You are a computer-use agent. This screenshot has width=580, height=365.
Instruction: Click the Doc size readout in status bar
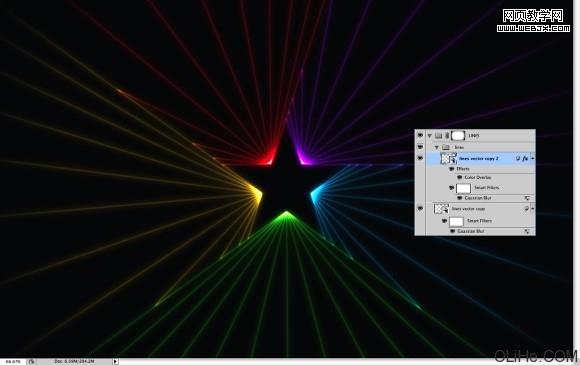click(74, 361)
